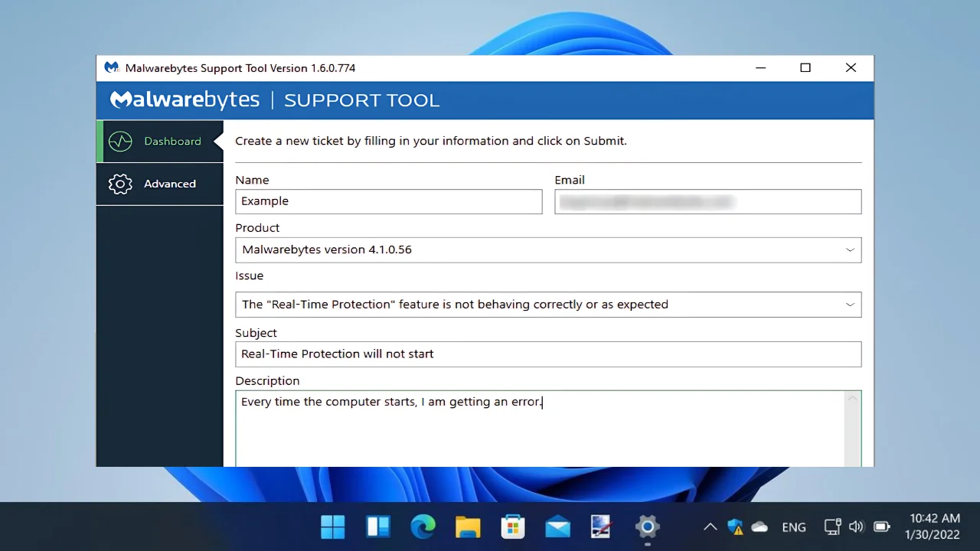
Task: Switch to the Advanced tab
Action: point(160,184)
